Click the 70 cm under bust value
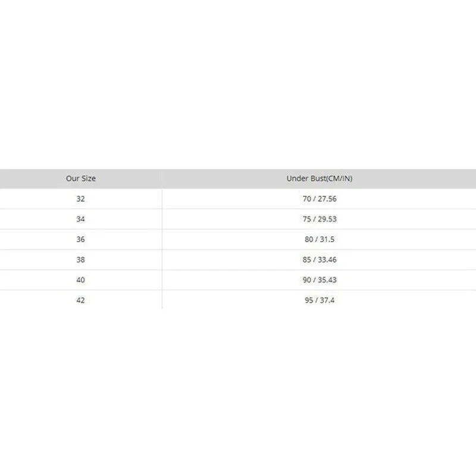The height and width of the screenshot is (476, 476). 307,199
